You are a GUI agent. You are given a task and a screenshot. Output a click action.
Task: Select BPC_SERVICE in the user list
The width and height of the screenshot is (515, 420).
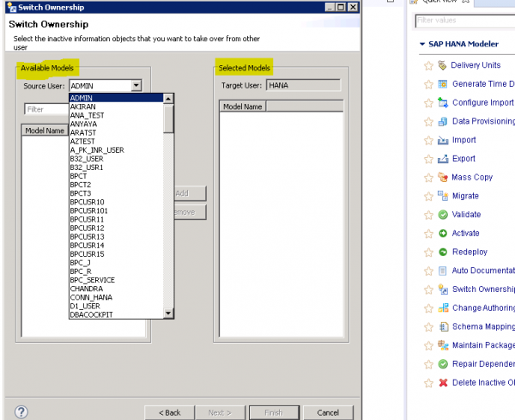coord(116,280)
